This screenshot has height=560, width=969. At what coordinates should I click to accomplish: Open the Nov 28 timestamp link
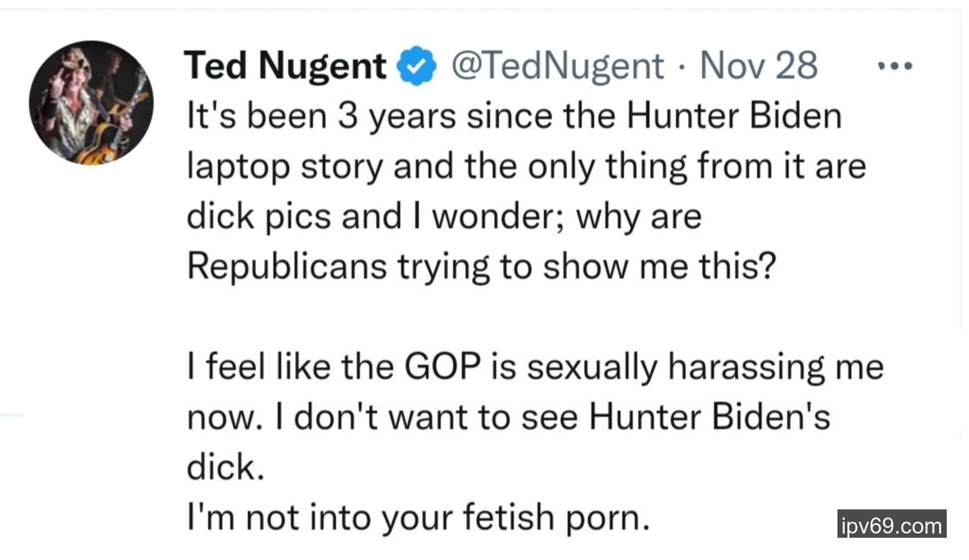[x=758, y=66]
